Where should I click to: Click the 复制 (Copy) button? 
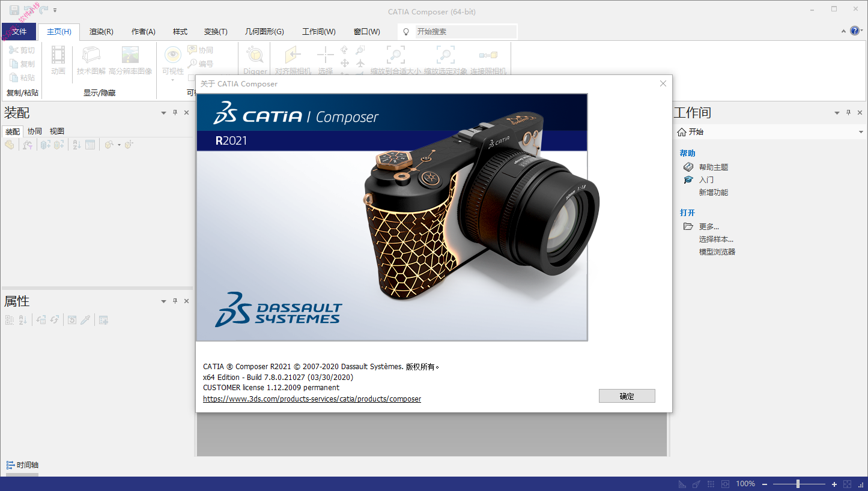(x=22, y=64)
